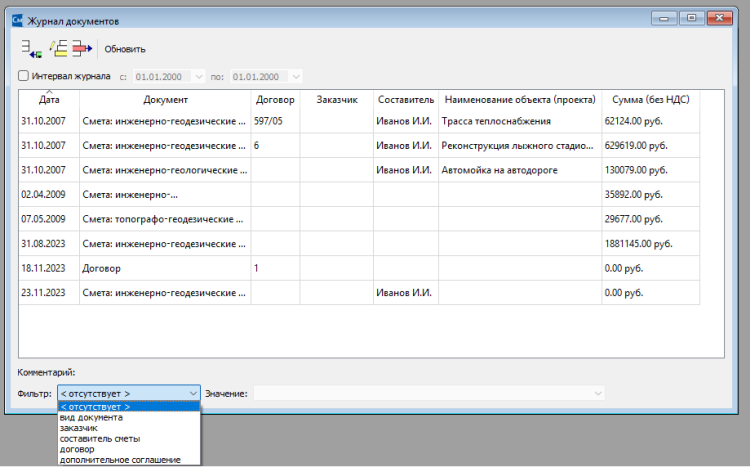Click the edit document pencil icon

coord(58,48)
